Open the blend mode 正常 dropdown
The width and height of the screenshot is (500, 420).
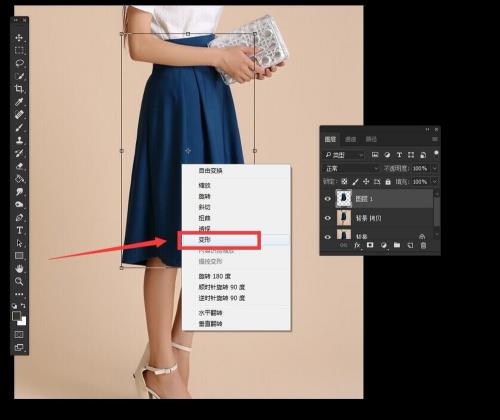coord(351,169)
